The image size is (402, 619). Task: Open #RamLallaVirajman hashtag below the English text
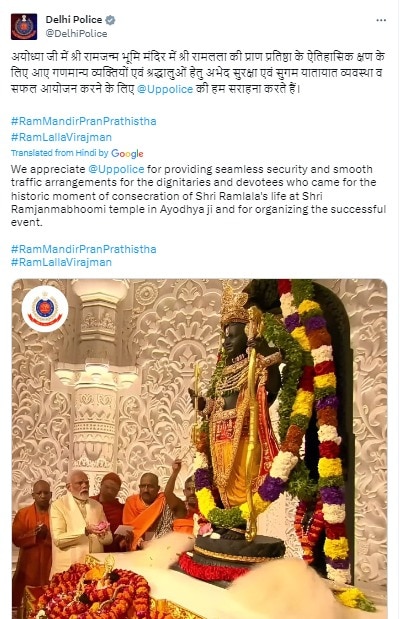[x=61, y=262]
